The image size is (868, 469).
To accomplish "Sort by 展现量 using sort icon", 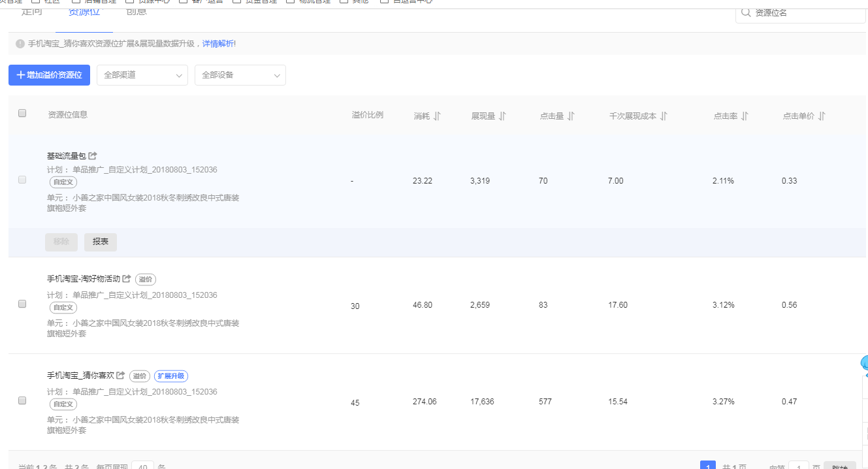I will (x=502, y=116).
